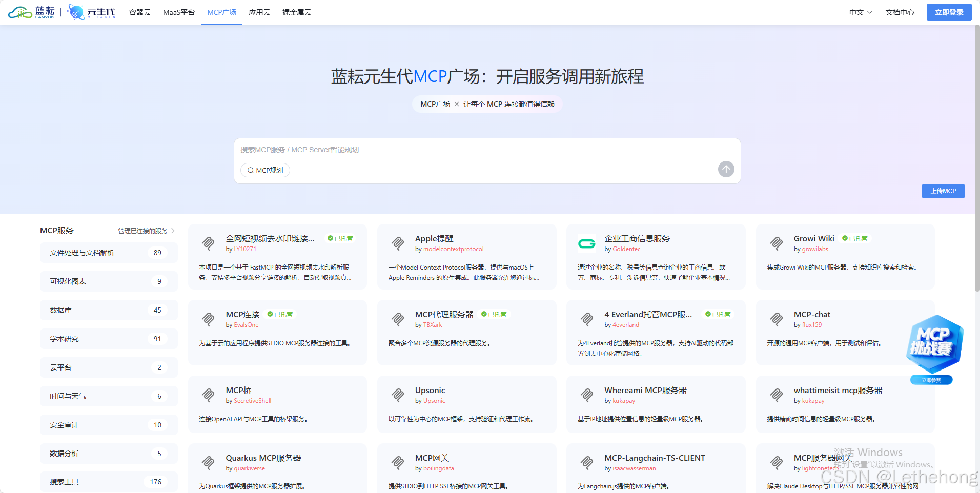Click the MCP连接 card icon
This screenshot has width=980, height=493.
pos(208,319)
